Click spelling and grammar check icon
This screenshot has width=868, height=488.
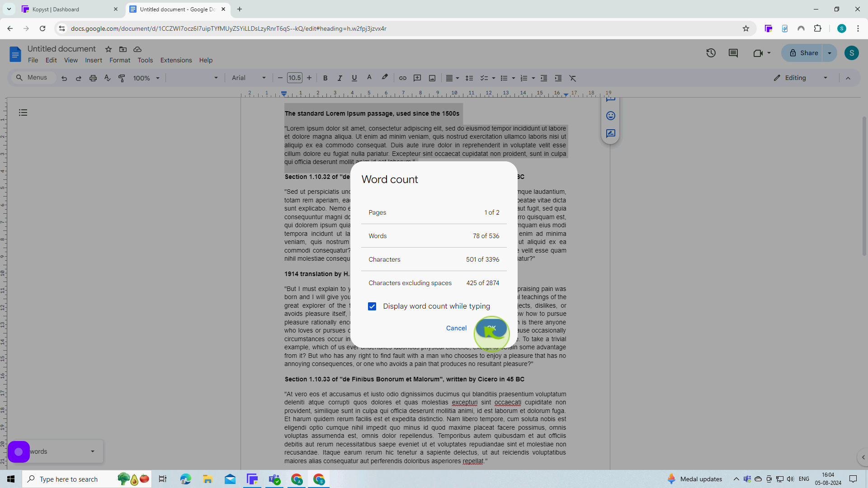point(108,78)
